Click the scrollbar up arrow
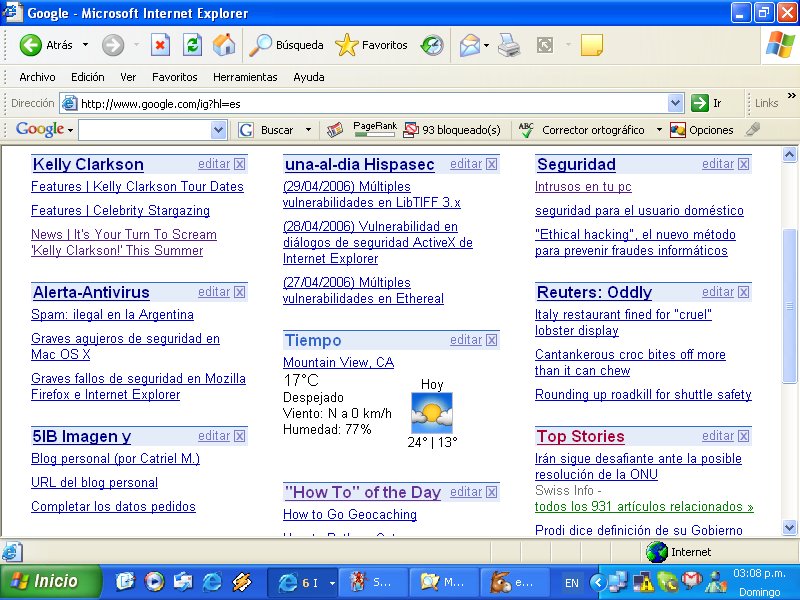This screenshot has width=800, height=600. pos(789,155)
